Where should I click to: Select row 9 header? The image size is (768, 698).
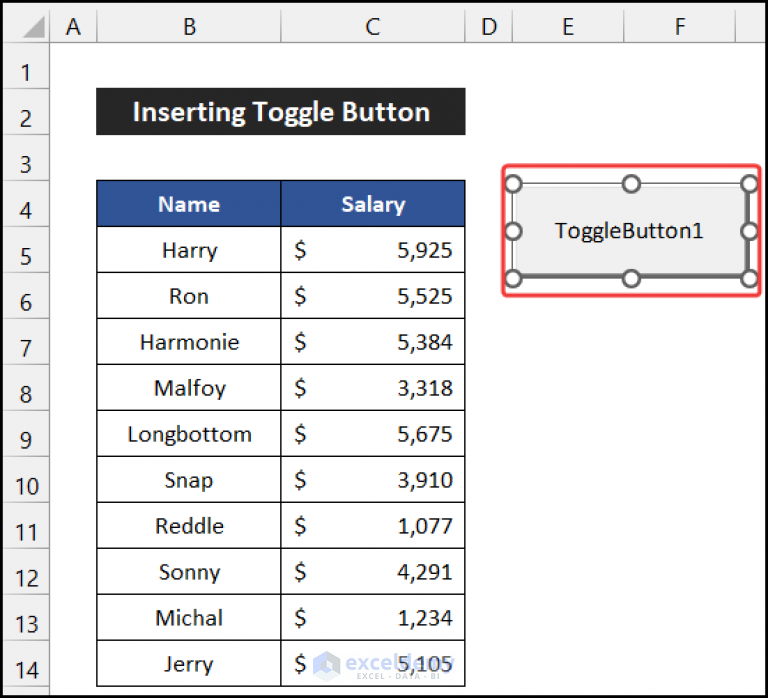tap(26, 433)
